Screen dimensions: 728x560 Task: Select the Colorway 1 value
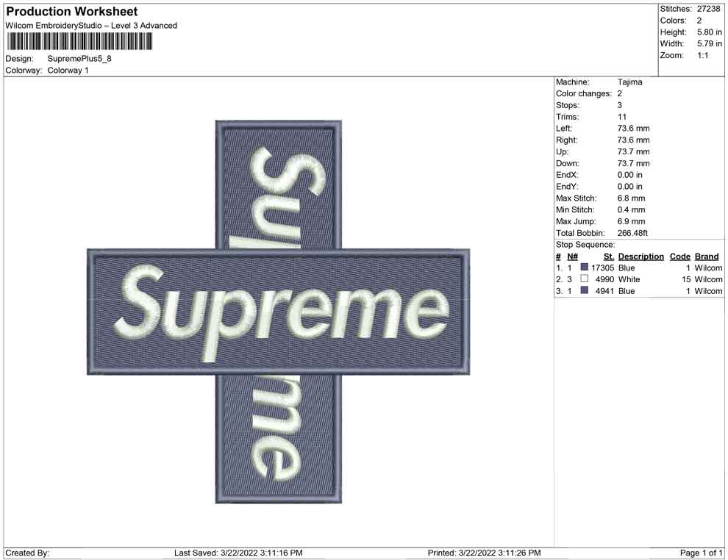[x=68, y=70]
